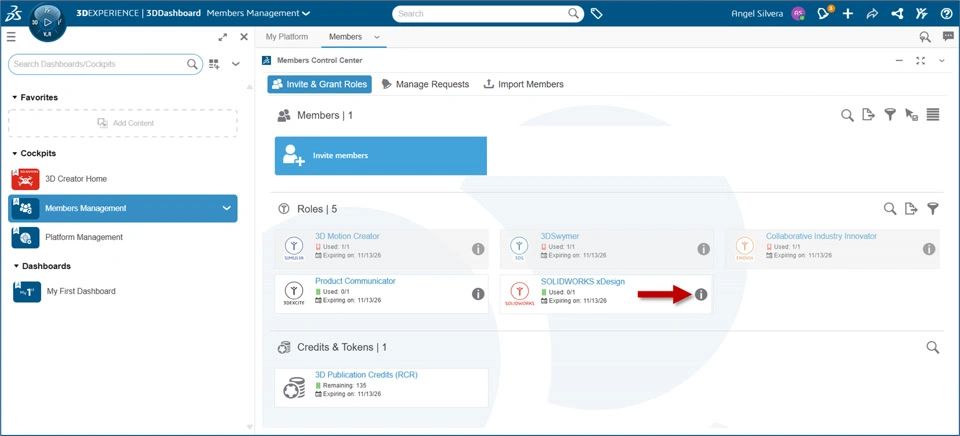Collapse the Favorites section
The image size is (960, 436).
(15, 97)
